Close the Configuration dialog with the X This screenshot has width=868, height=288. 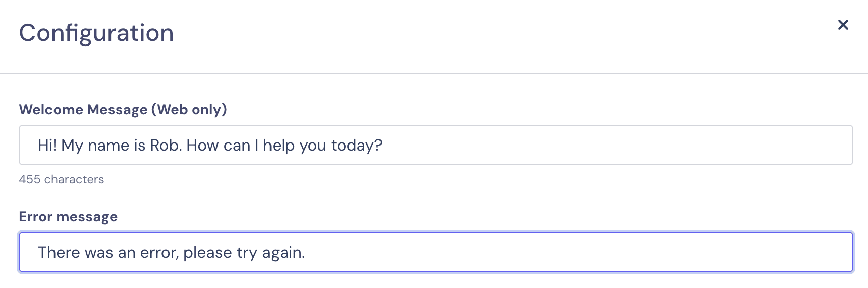point(843,25)
